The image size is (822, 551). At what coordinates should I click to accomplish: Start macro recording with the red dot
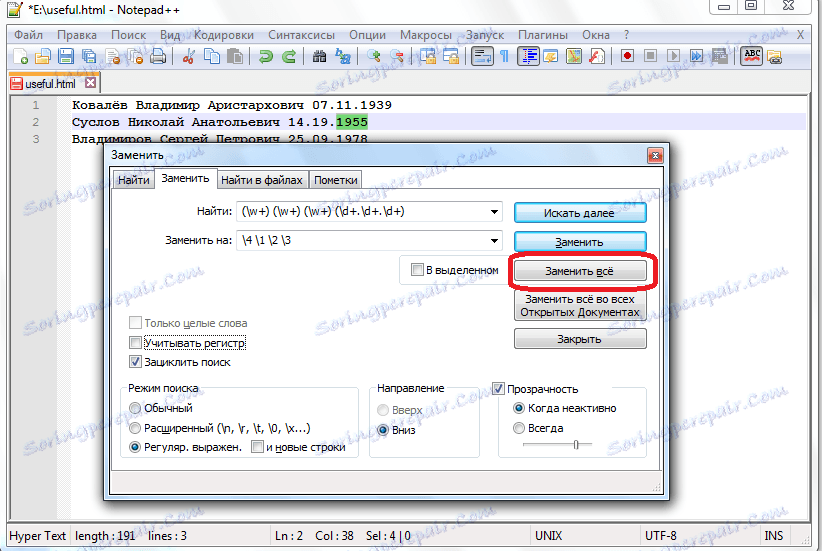point(627,56)
